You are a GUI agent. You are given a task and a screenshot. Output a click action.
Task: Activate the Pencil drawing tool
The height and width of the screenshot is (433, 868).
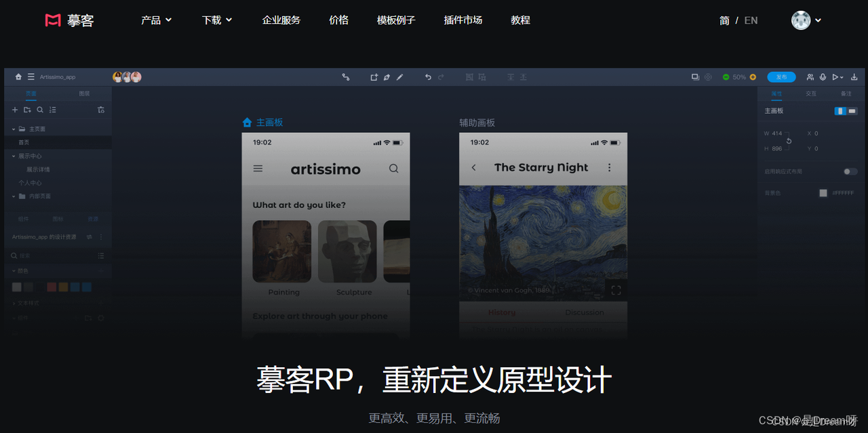point(399,77)
